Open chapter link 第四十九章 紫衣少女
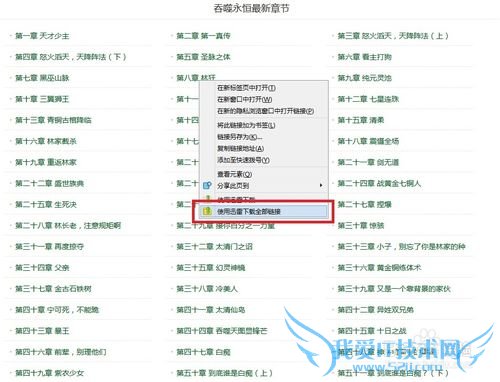The height and width of the screenshot is (382, 500). tap(50, 373)
